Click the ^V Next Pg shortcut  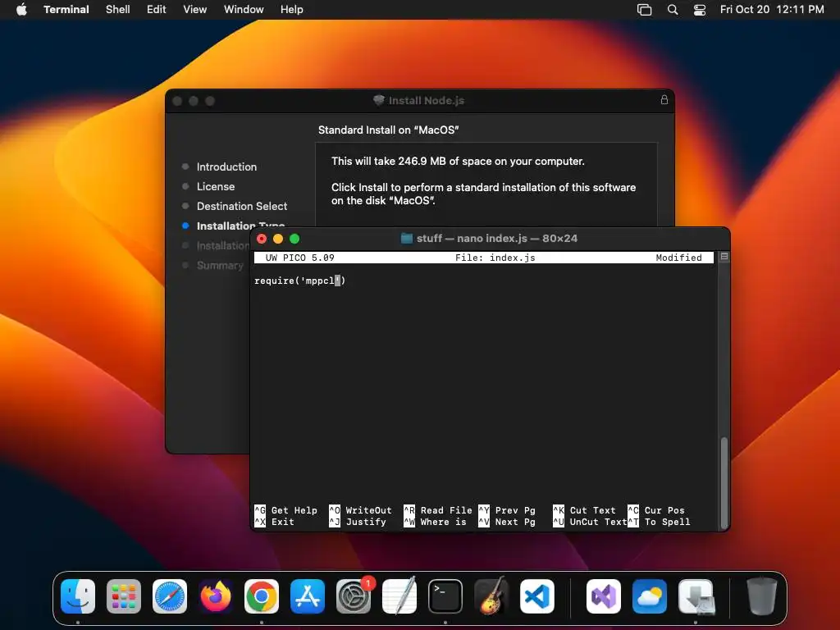(x=507, y=522)
